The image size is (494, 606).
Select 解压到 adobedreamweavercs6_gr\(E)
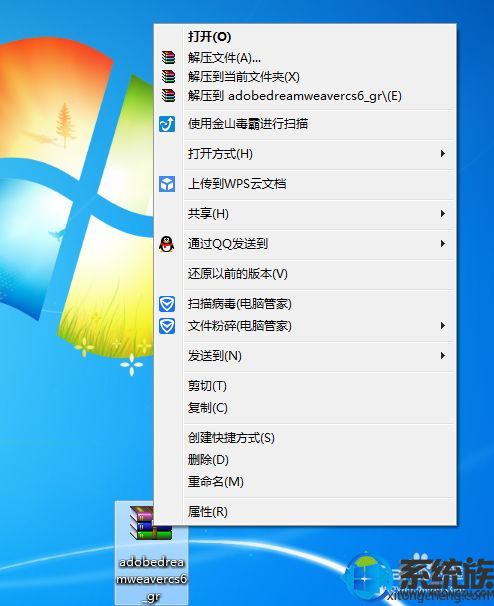click(x=305, y=95)
